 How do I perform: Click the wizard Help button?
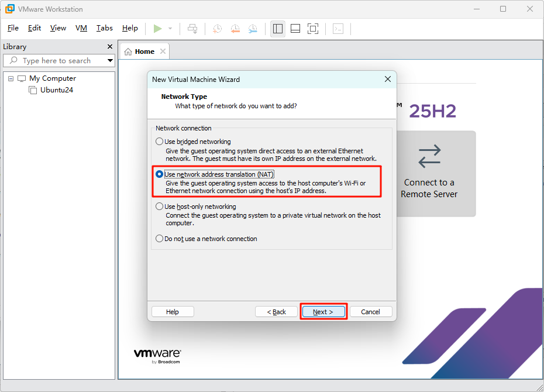point(173,312)
